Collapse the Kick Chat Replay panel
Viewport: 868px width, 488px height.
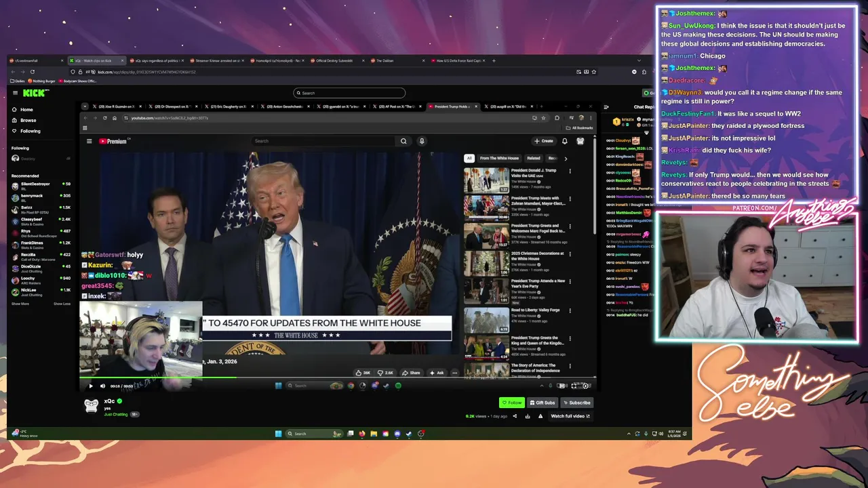tap(606, 106)
